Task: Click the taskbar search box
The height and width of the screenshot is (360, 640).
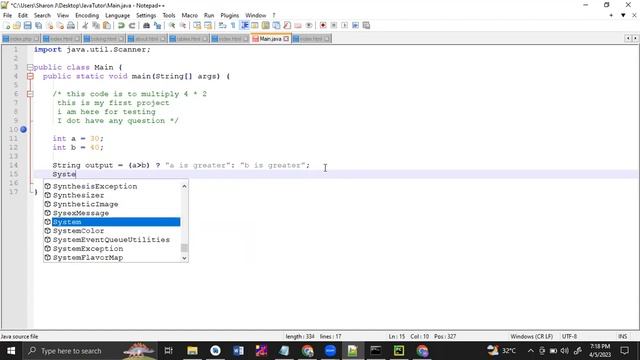Action: coord(89,351)
